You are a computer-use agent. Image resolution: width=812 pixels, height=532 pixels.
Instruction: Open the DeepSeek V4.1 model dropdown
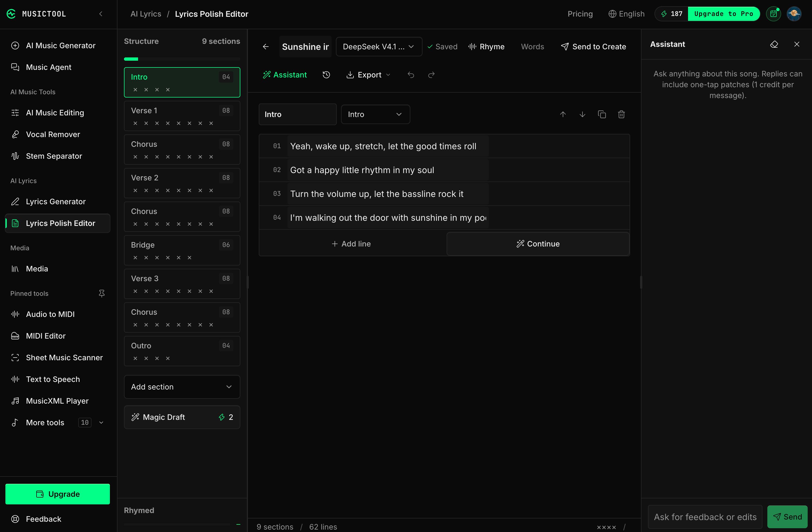click(x=379, y=46)
